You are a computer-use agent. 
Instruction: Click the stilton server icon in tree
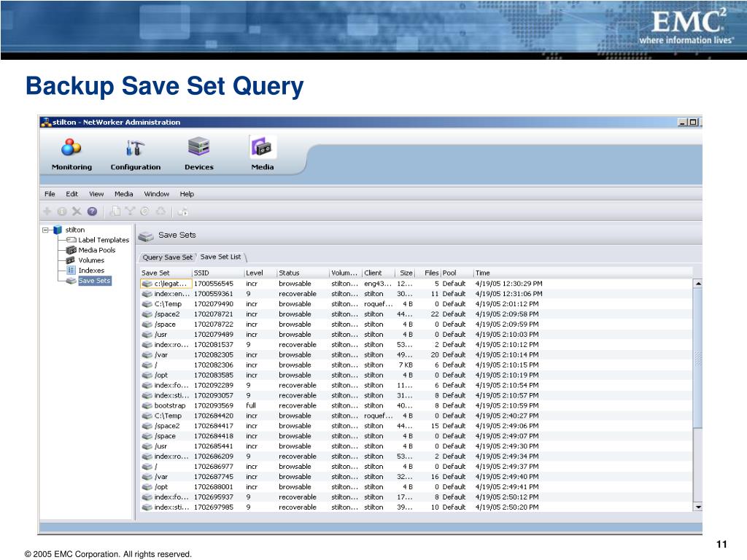pyautogui.click(x=58, y=230)
